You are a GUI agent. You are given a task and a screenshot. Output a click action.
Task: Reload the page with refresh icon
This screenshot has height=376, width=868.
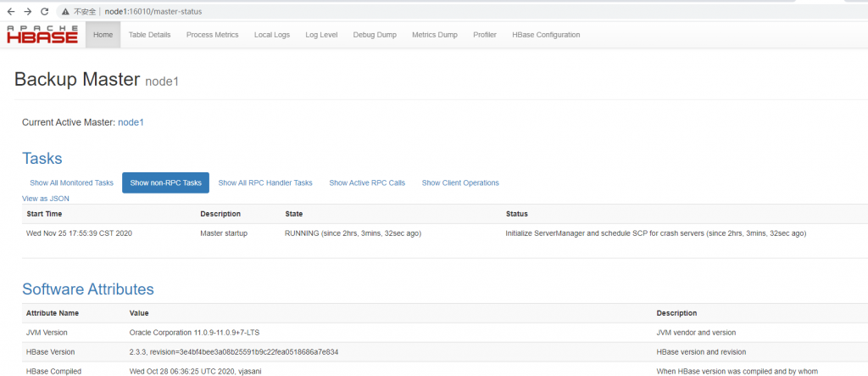(x=44, y=12)
